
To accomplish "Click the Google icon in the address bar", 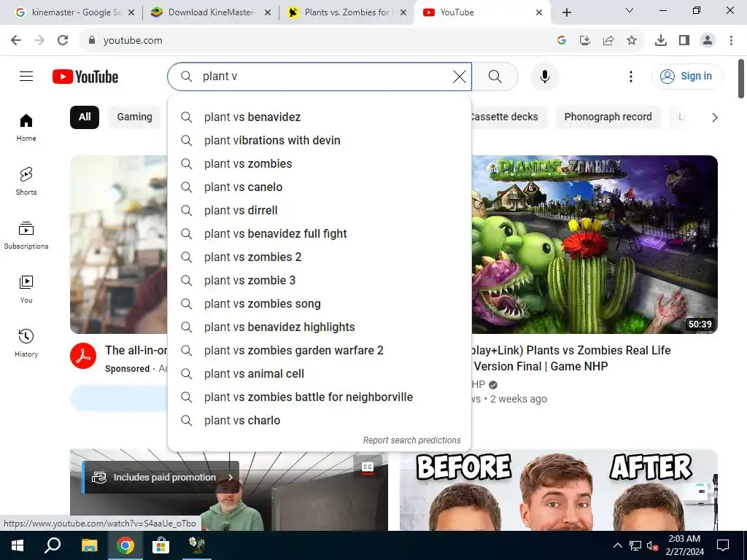I will tap(562, 41).
